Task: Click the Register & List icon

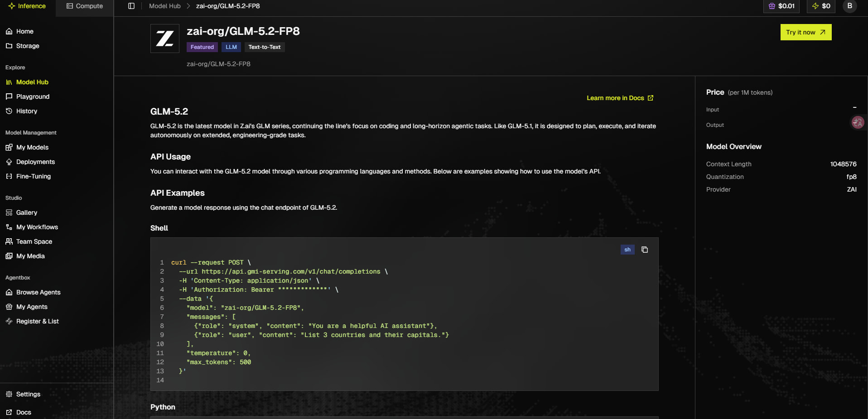Action: [9, 321]
